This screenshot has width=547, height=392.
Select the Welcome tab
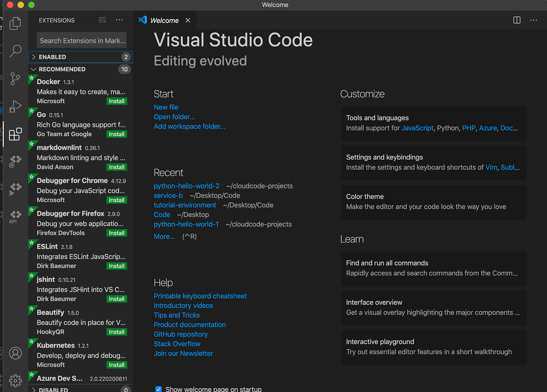pos(164,20)
